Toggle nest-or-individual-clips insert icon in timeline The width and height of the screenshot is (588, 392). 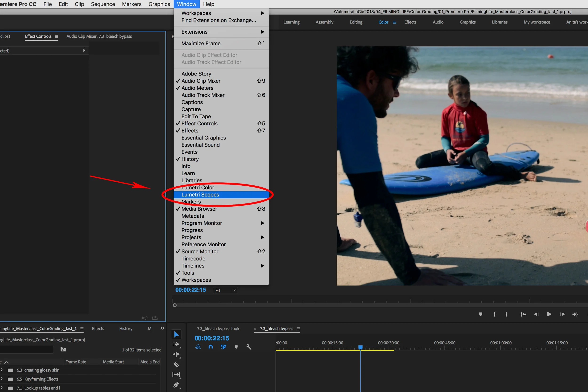coord(198,347)
